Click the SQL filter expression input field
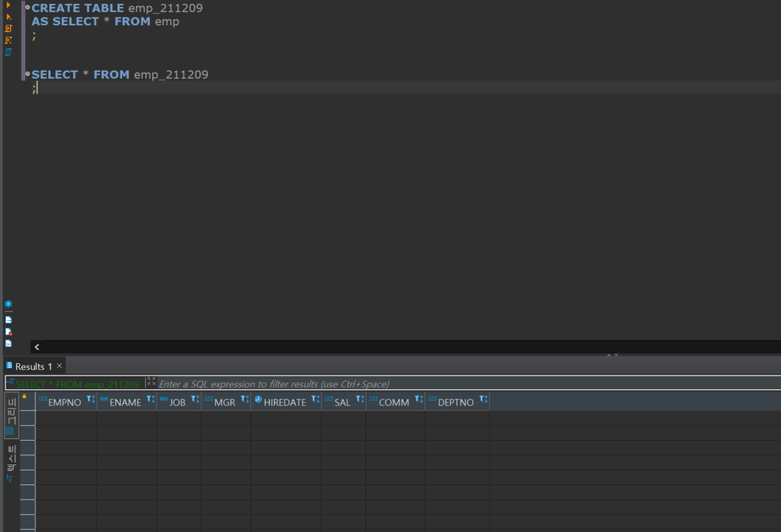The image size is (781, 532). pyautogui.click(x=468, y=384)
